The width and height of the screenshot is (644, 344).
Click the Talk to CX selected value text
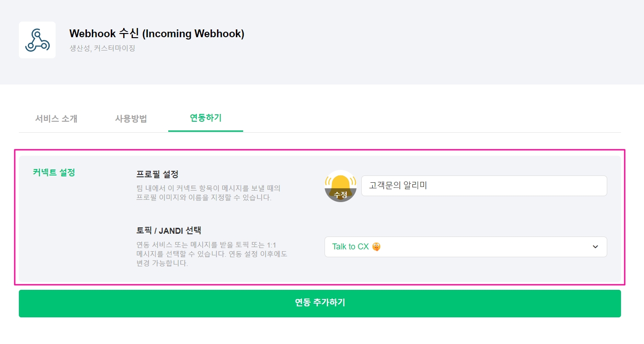350,247
